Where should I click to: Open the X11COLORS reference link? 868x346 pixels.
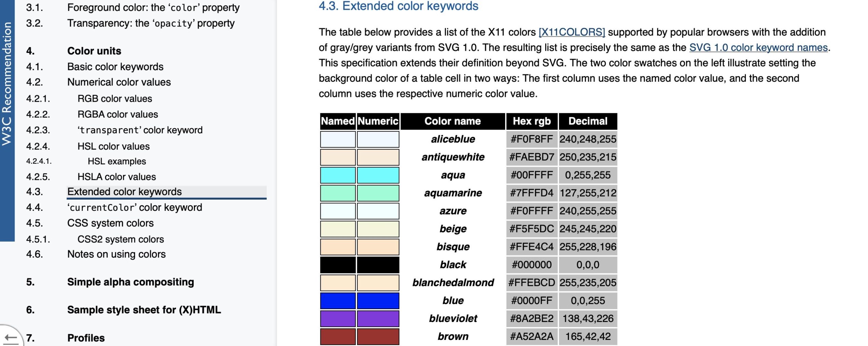pos(572,32)
